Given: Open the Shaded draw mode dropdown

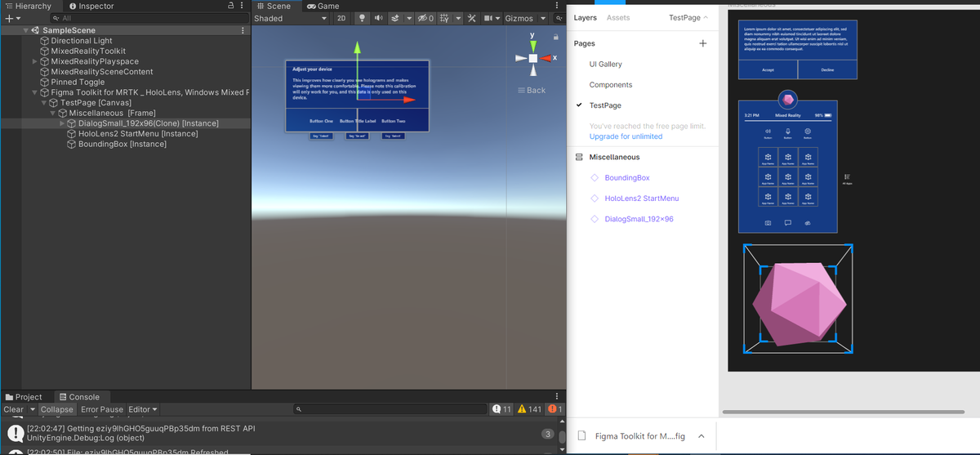Looking at the screenshot, I should click(x=291, y=18).
